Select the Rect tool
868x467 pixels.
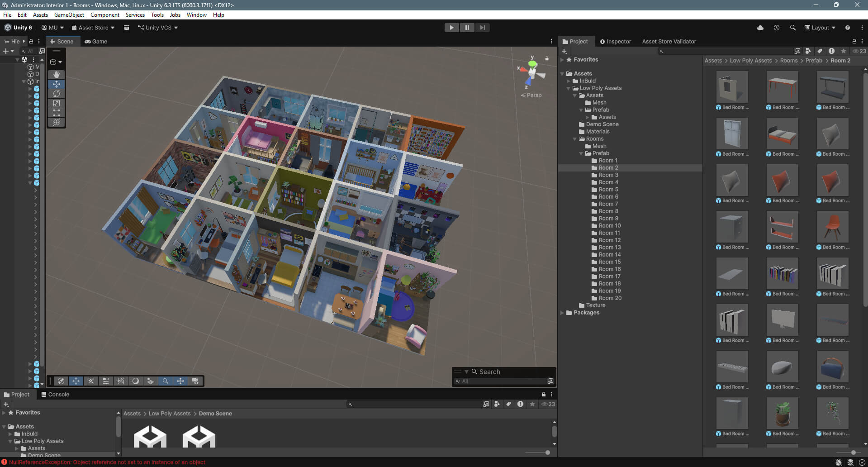(57, 112)
